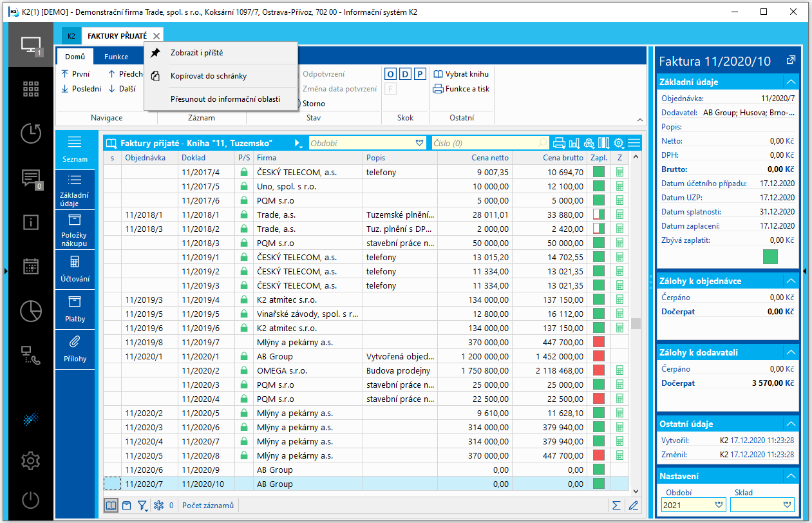Open the pie chart icon in sidebar

pyautogui.click(x=30, y=310)
